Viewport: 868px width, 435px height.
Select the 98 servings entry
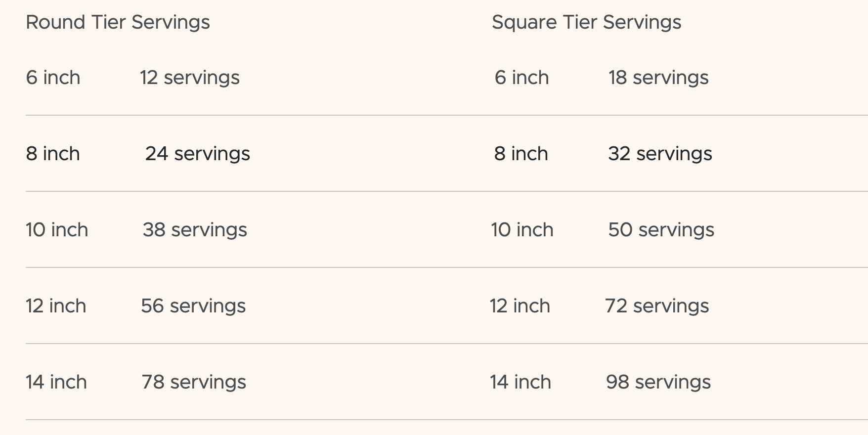(x=658, y=382)
